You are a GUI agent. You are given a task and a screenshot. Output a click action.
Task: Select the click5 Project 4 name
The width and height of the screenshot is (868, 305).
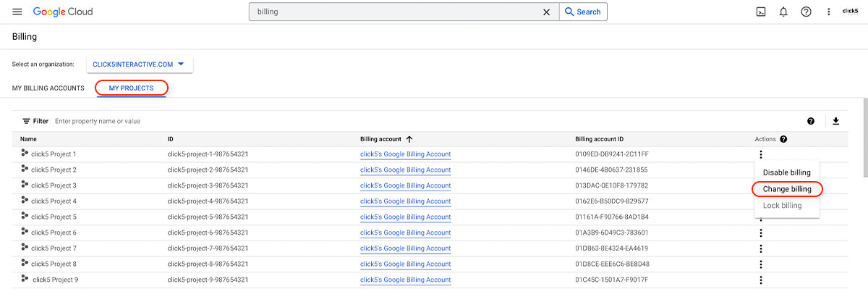click(54, 201)
